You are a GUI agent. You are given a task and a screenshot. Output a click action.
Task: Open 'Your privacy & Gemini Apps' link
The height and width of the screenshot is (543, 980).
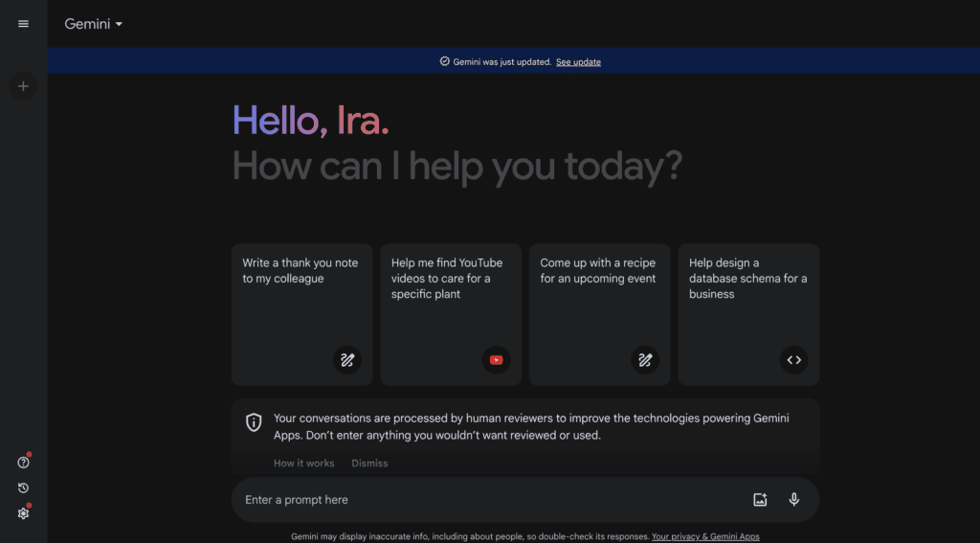point(705,537)
